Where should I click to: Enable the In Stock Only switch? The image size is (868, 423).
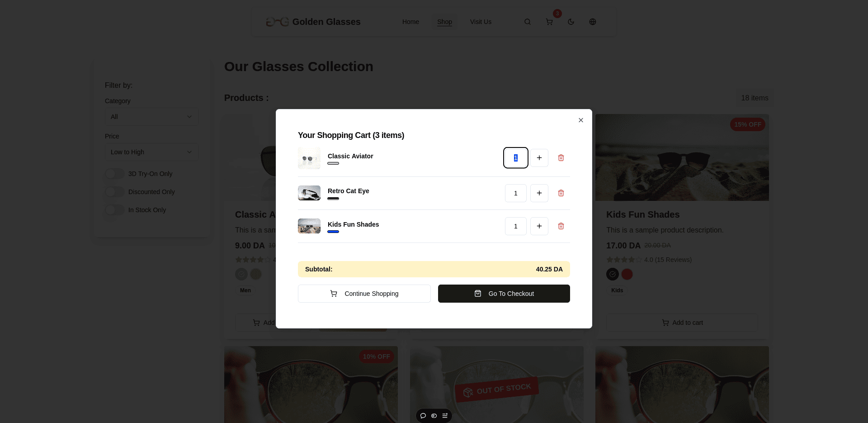pyautogui.click(x=114, y=210)
